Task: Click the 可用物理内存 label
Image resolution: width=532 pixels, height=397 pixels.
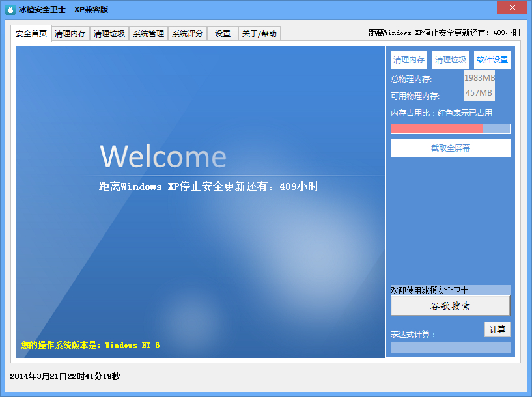Action: (x=415, y=96)
